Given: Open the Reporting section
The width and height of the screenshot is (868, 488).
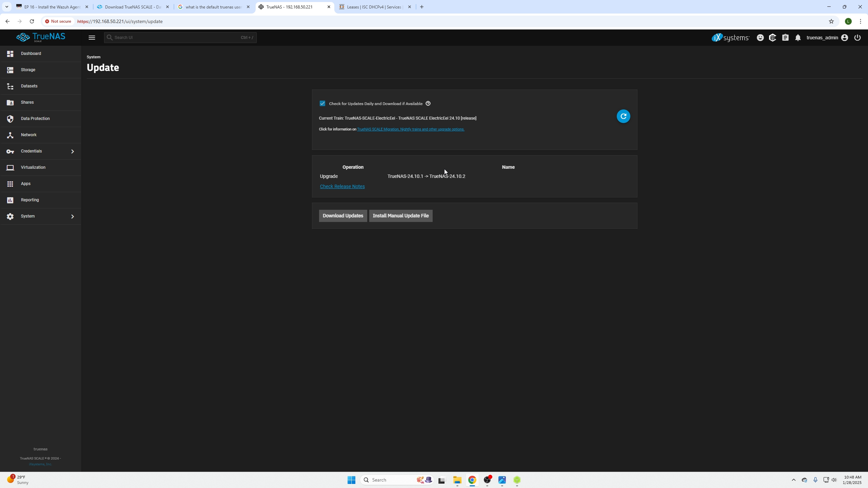Looking at the screenshot, I should [30, 200].
